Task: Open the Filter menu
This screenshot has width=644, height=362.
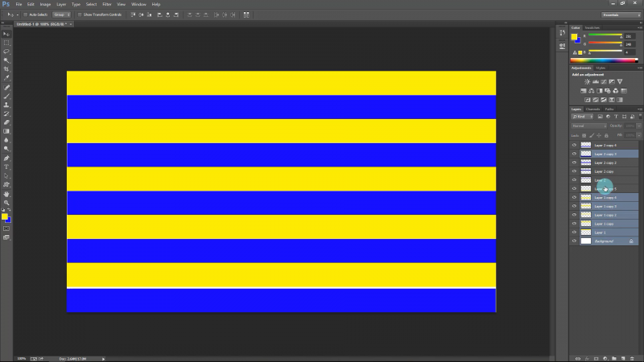Action: coord(107,4)
